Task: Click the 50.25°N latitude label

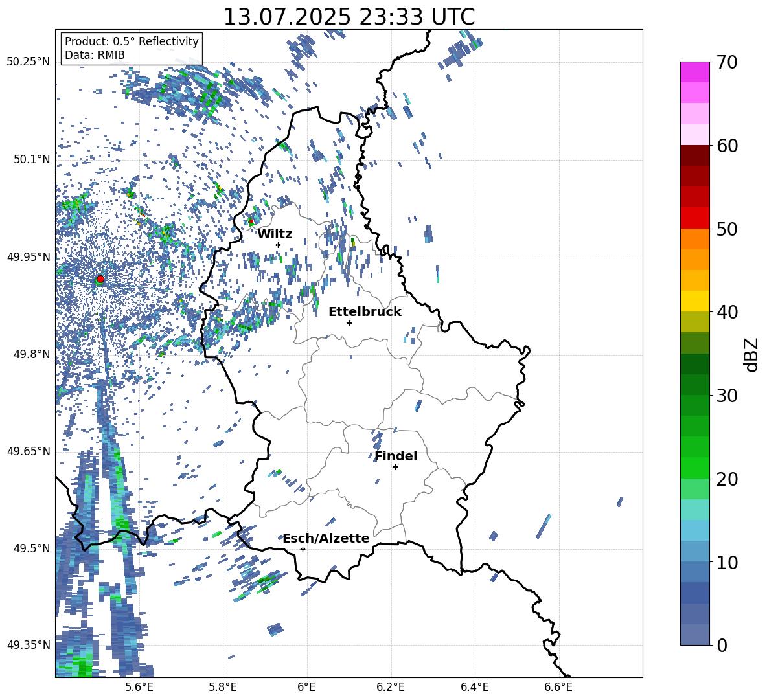Action: pyautogui.click(x=29, y=62)
